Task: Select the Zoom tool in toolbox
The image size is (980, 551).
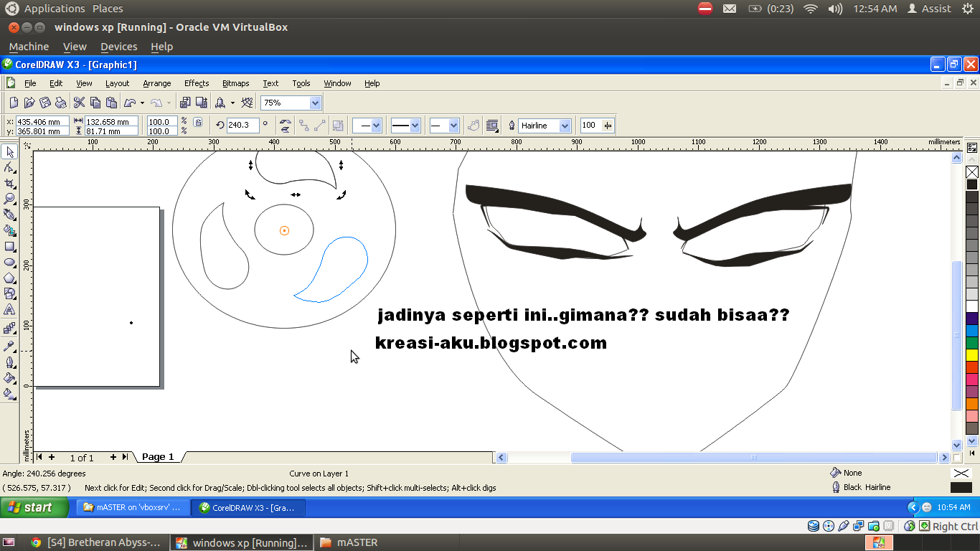Action: pyautogui.click(x=9, y=199)
